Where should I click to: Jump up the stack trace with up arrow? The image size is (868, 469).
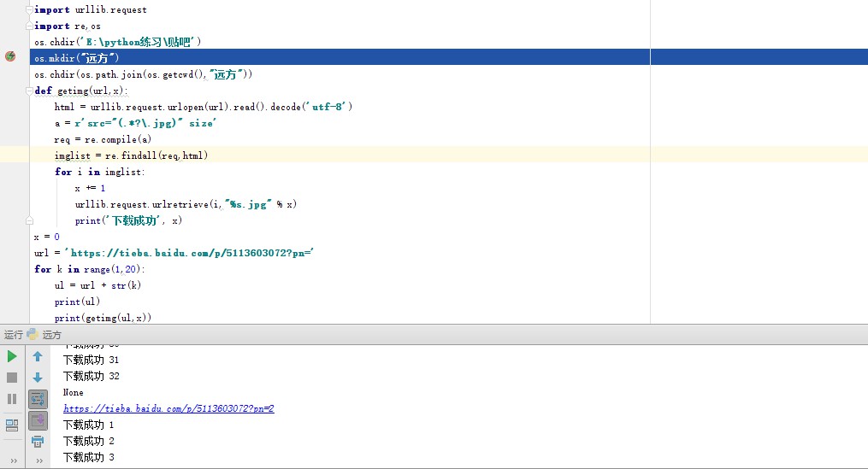click(38, 356)
